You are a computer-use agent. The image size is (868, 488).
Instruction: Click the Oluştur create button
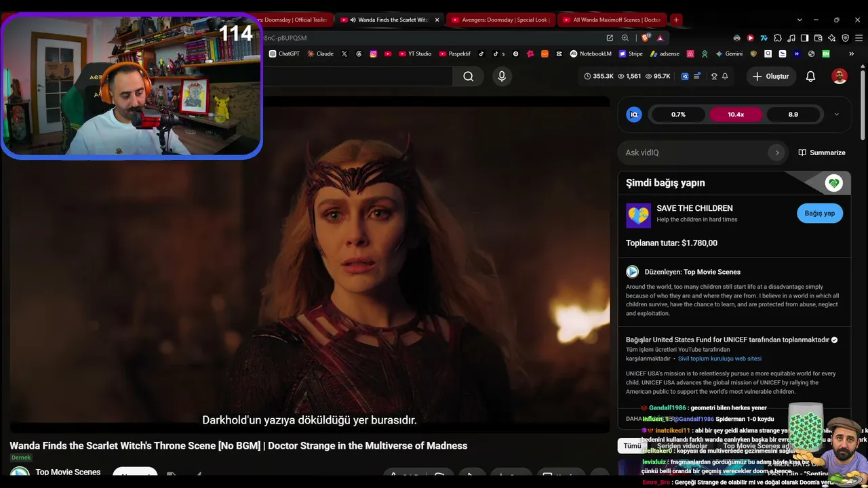coord(771,77)
